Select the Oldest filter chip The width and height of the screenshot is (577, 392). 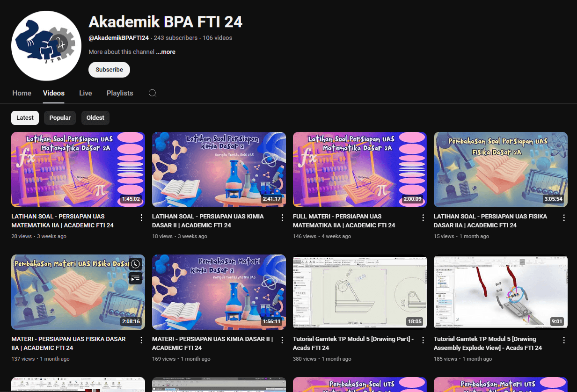pos(95,118)
